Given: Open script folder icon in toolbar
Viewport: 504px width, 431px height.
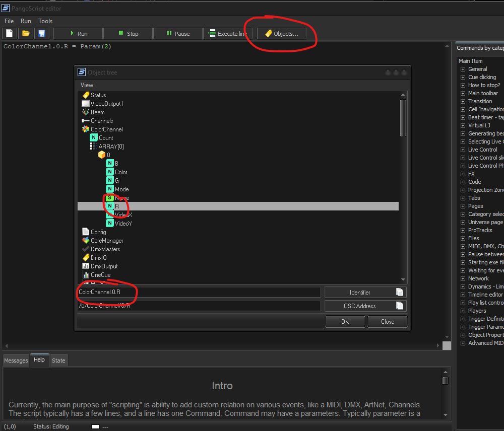Looking at the screenshot, I should [26, 33].
